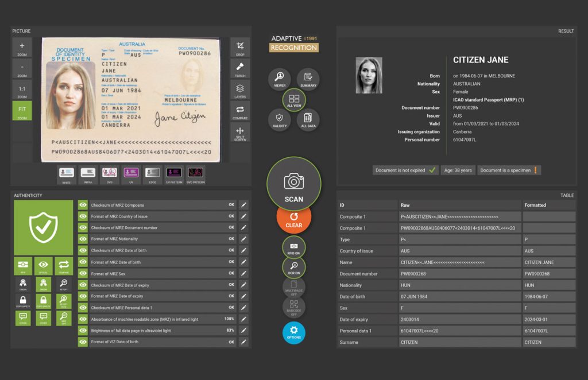Screen dimensions: 588x380
Task: Select the RFID tile under Authenticity
Action: click(23, 266)
